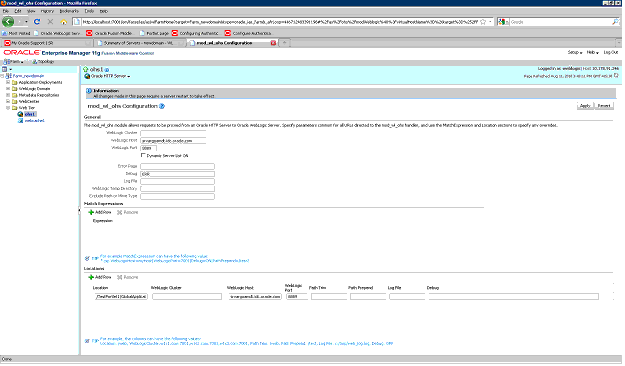The width and height of the screenshot is (625, 366).
Task: Collapse the Web Tier folder
Action: [x=8, y=108]
